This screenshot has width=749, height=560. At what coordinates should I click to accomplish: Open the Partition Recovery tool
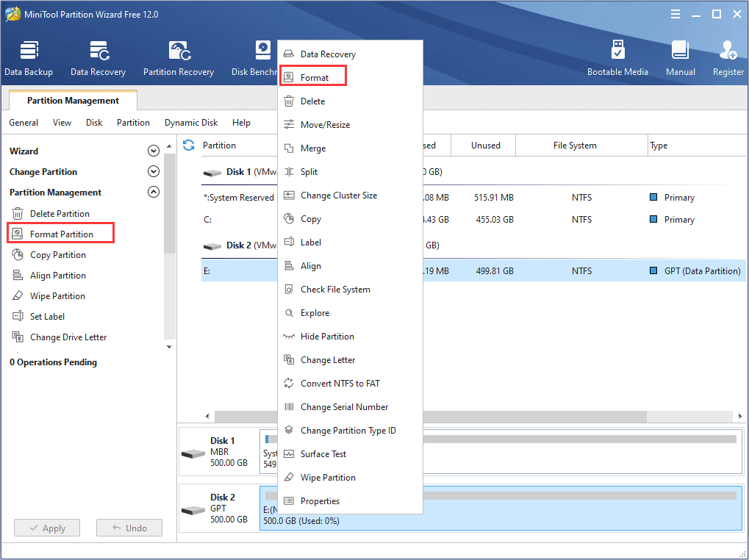(179, 58)
